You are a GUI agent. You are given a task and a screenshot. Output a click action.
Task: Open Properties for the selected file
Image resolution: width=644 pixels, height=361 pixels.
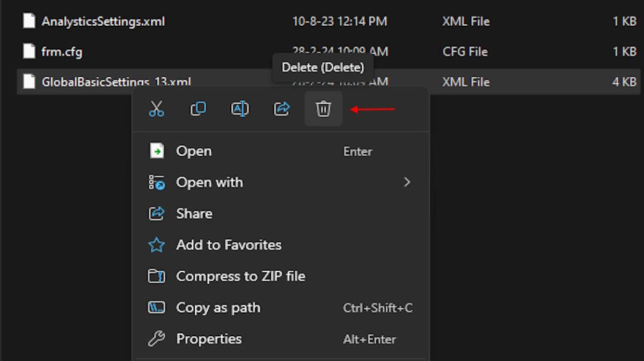(209, 339)
